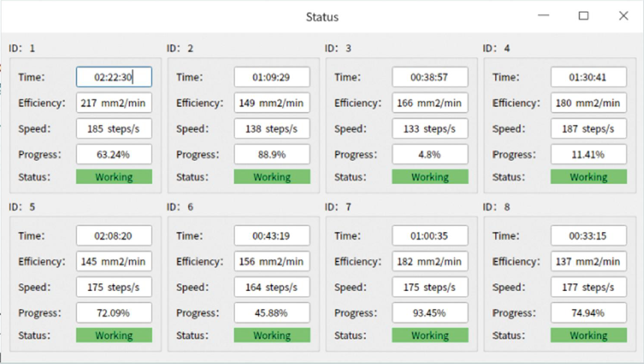Click the Time field showing 00:38:57

[430, 77]
